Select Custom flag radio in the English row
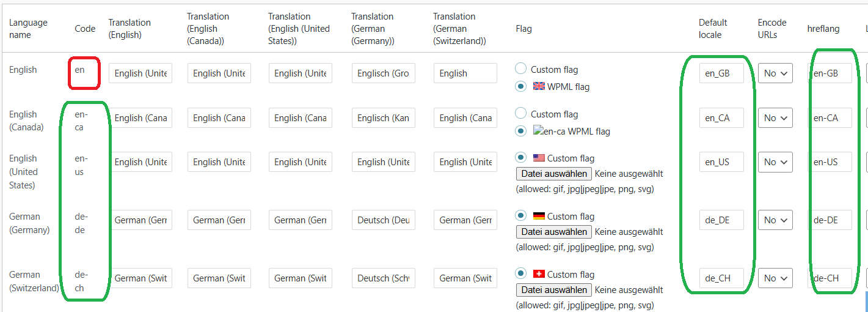 pyautogui.click(x=520, y=69)
